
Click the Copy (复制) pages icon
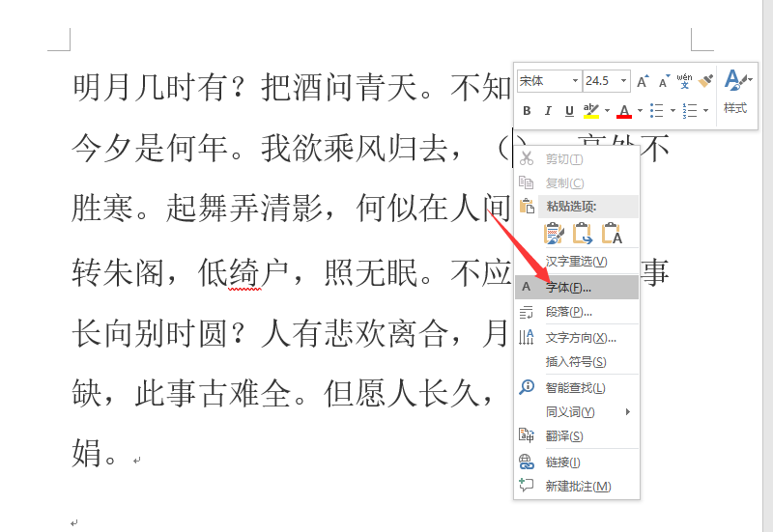pyautogui.click(x=526, y=182)
